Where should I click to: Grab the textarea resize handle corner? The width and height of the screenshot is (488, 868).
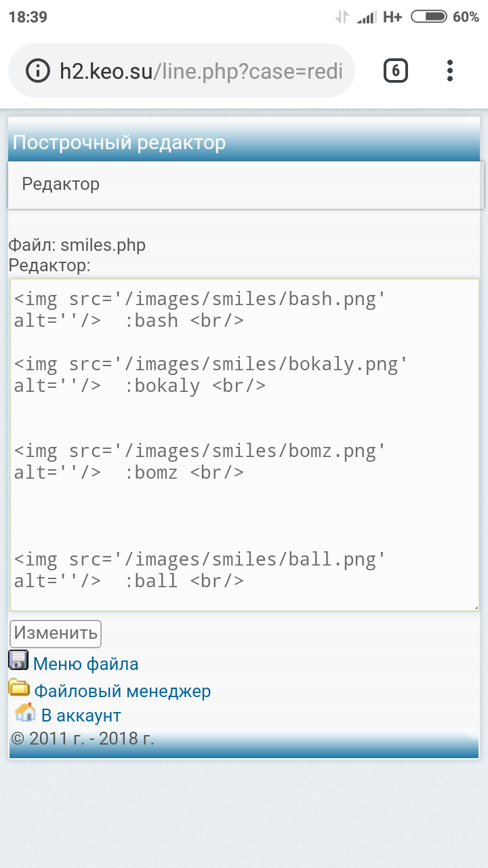click(x=476, y=608)
